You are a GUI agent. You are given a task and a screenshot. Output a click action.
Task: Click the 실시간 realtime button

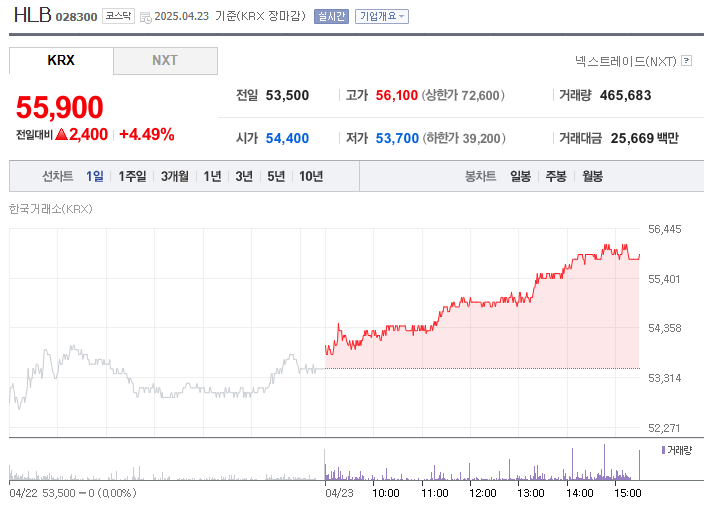(331, 17)
